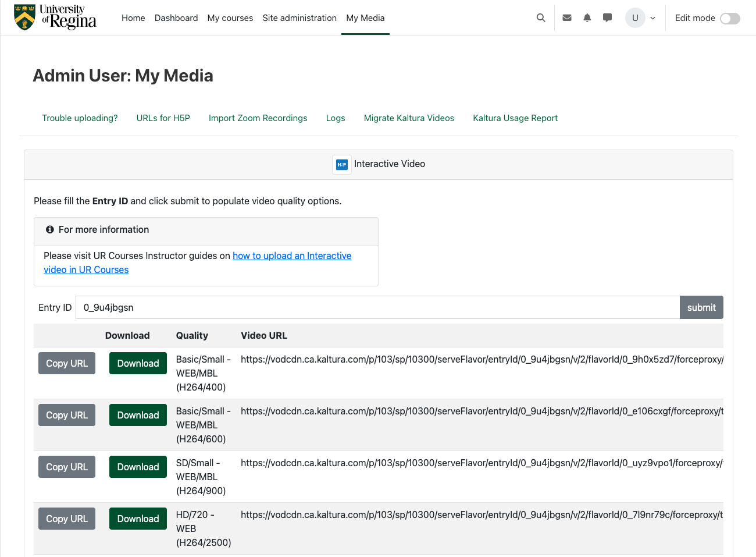Expand the user menu chevron
756x557 pixels.
tap(653, 19)
